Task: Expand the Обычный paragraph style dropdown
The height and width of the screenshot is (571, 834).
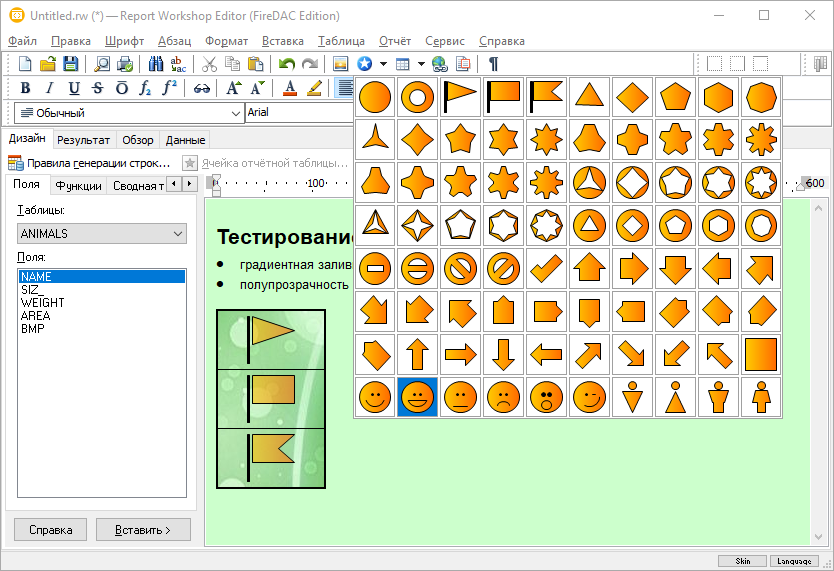Action: point(235,113)
